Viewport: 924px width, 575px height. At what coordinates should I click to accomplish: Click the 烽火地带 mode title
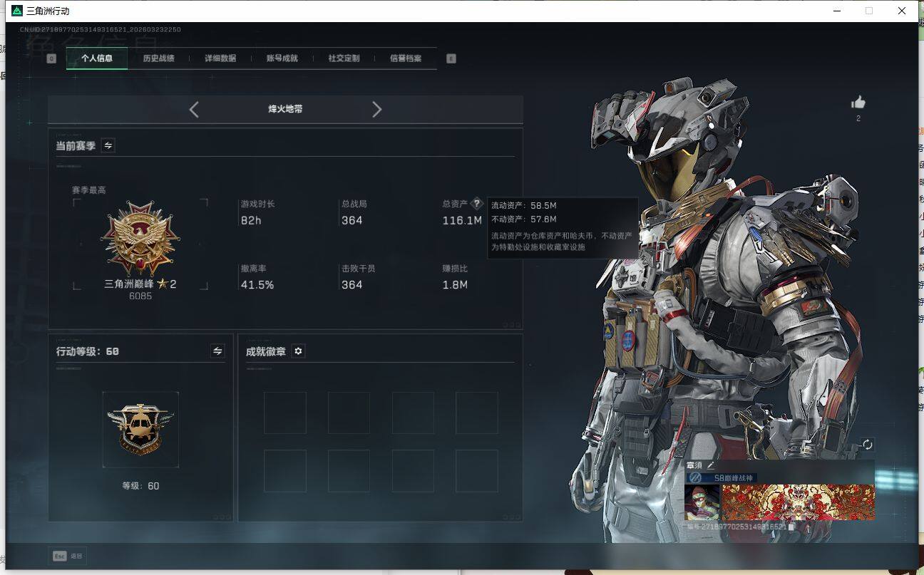point(285,109)
